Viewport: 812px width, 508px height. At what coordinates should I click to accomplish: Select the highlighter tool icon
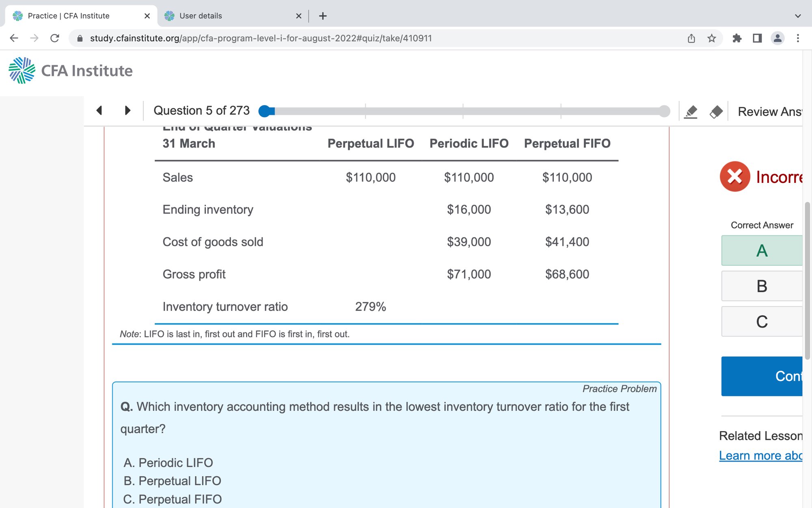pyautogui.click(x=691, y=111)
